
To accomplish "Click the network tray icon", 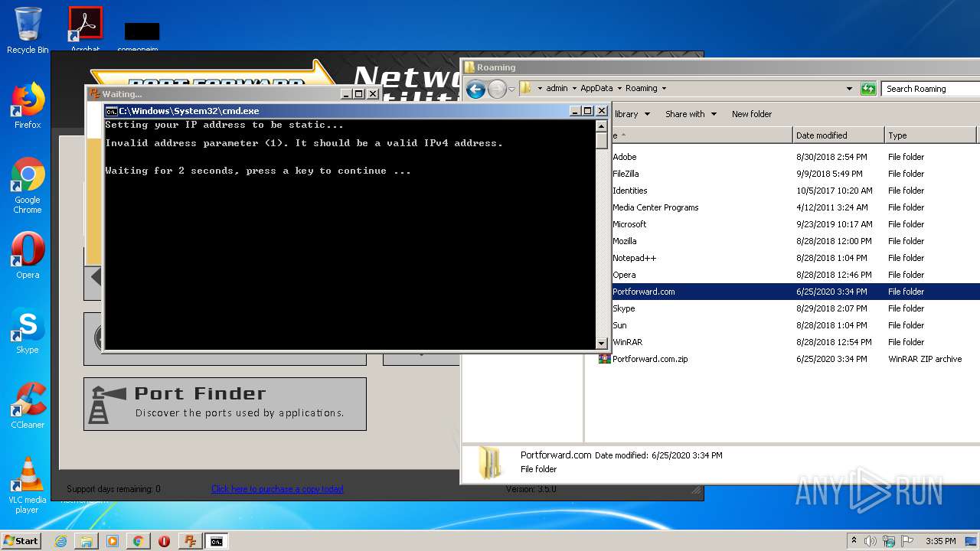I will click(x=889, y=541).
